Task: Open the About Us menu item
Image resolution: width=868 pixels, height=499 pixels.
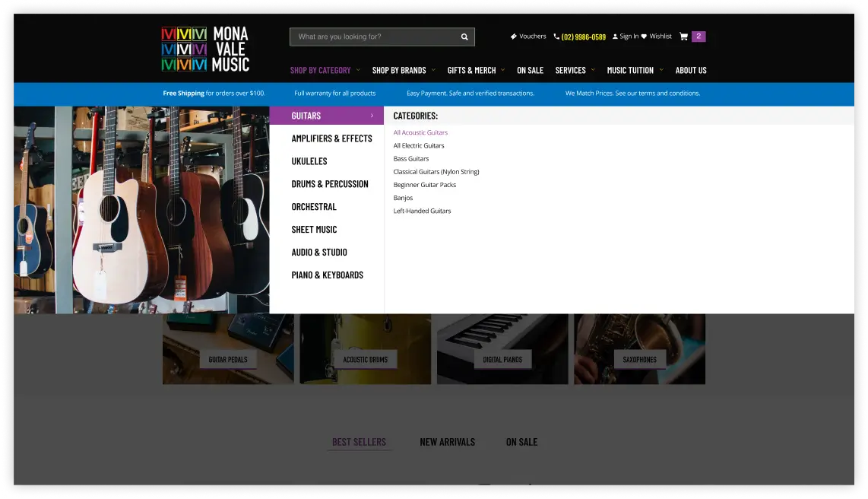Action: (x=691, y=70)
